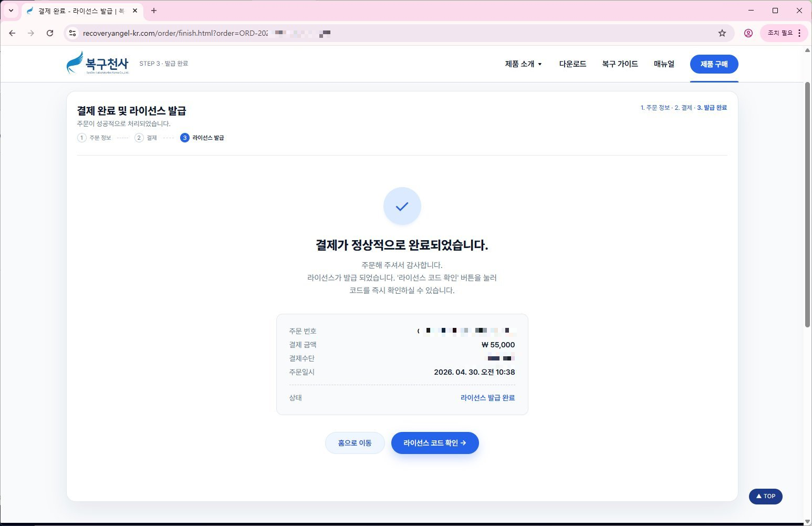Click the browser forward arrow

click(31, 33)
